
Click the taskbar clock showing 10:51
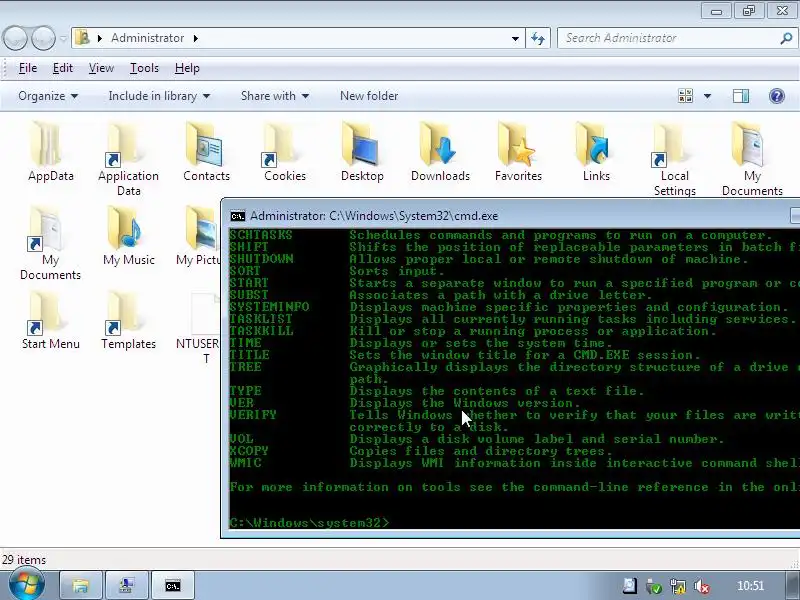point(750,586)
